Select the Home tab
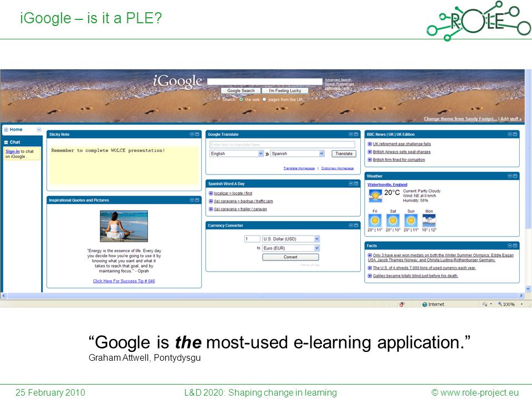The image size is (532, 399). coord(16,130)
